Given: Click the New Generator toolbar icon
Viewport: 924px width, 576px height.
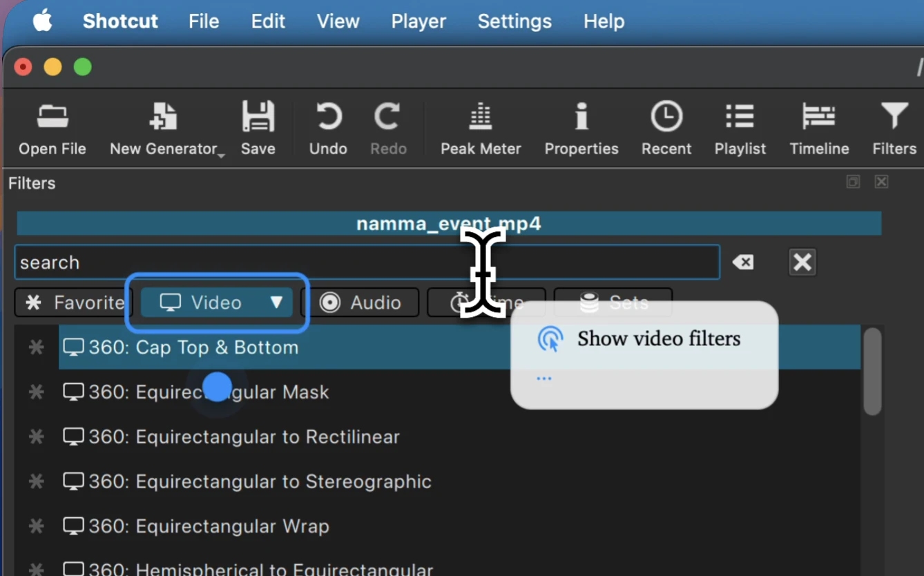Looking at the screenshot, I should click(x=164, y=117).
